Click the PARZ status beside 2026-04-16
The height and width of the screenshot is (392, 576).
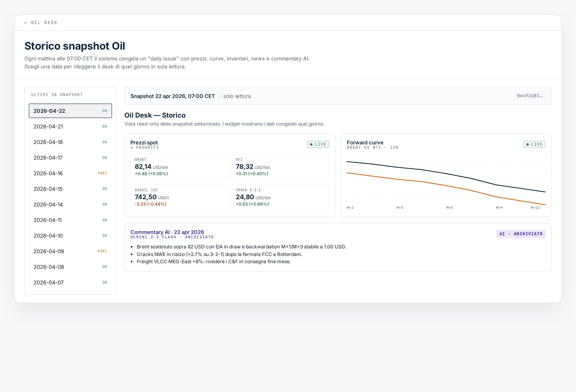[x=102, y=173]
